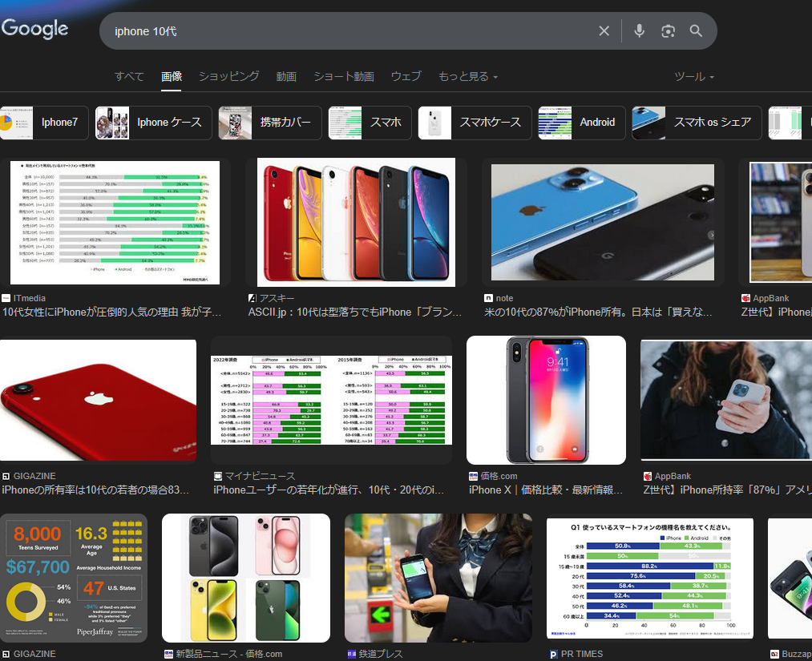Viewport: 812px width, 661px height.
Task: Click the ITmedia source favicon
Action: point(6,298)
